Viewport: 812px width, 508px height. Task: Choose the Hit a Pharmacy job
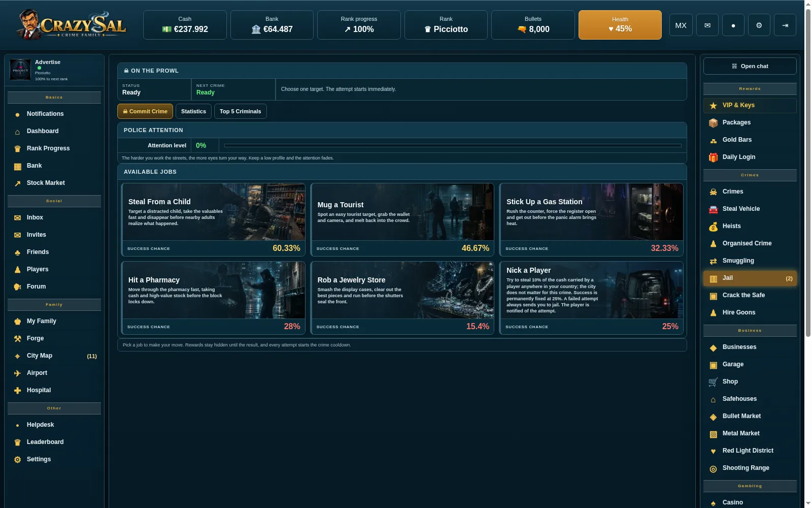click(x=213, y=298)
